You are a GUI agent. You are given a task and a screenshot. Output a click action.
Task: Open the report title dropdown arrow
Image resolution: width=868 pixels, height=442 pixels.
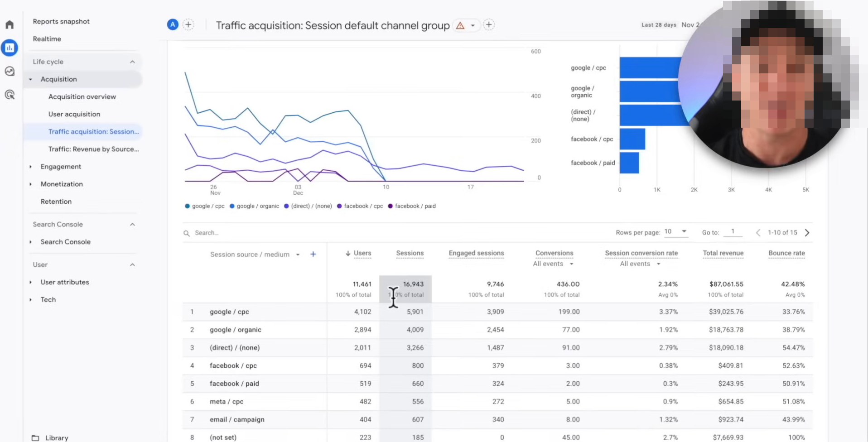[473, 25]
